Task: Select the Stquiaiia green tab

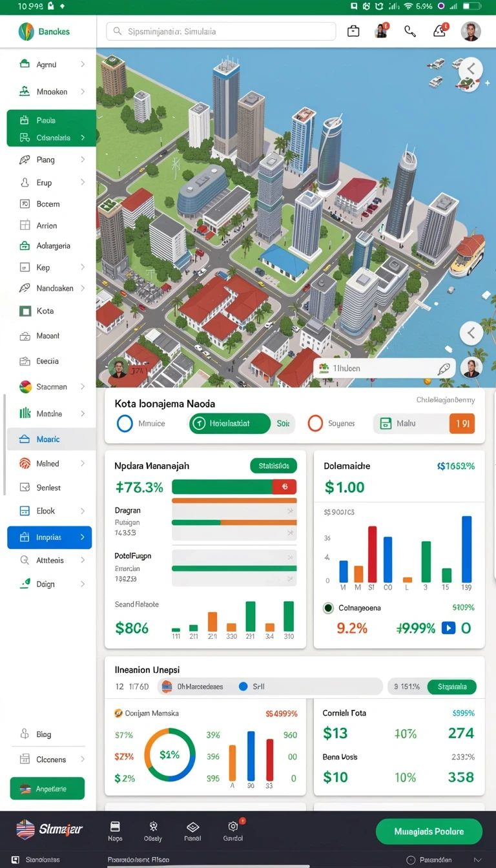Action: pyautogui.click(x=452, y=687)
